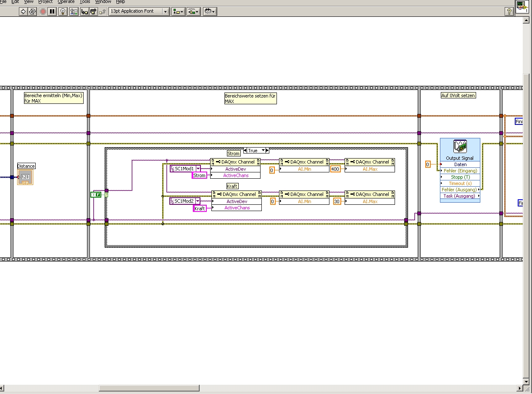This screenshot has width=532, height=394.
Task: Click the context help question mark button
Action: (508, 11)
